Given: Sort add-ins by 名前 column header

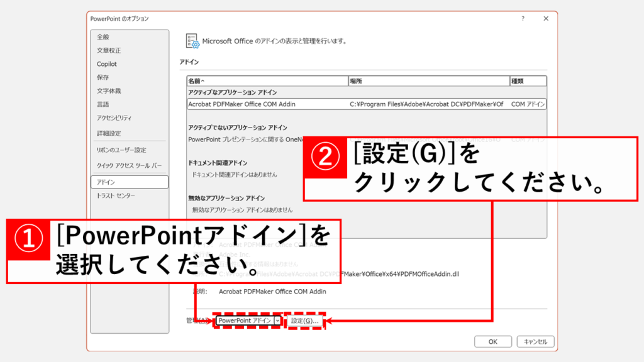Looking at the screenshot, I should pyautogui.click(x=267, y=81).
